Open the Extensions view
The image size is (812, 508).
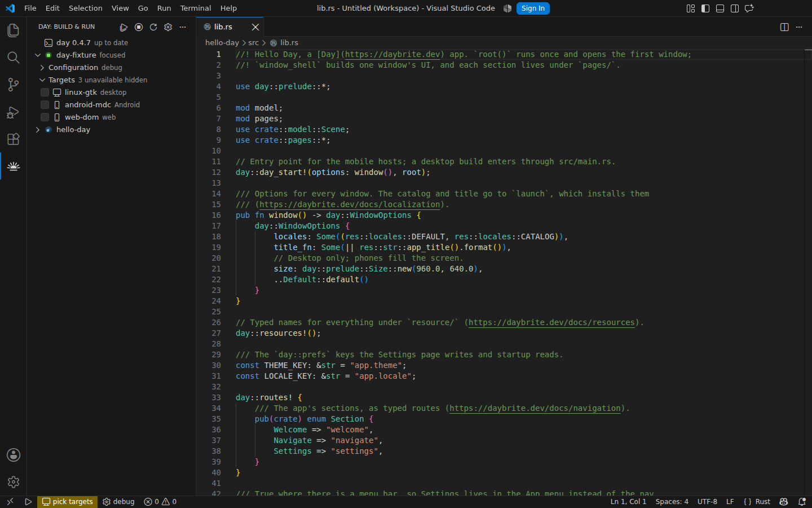tap(13, 139)
